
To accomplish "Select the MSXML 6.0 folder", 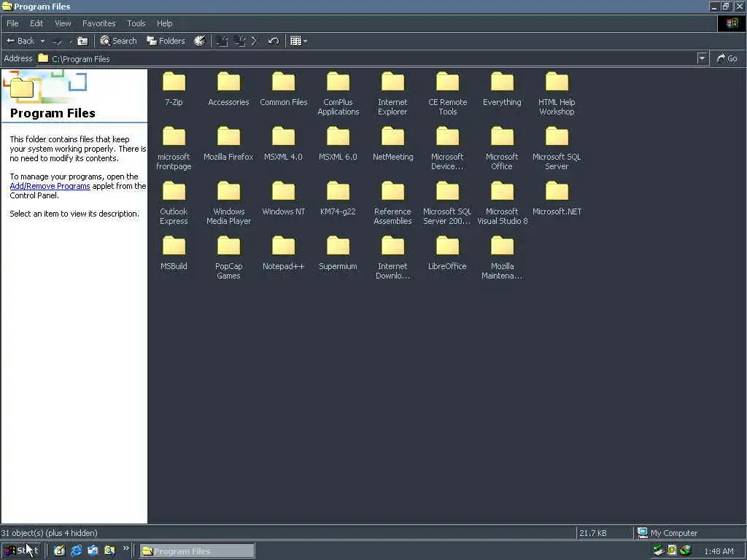I will 338,143.
